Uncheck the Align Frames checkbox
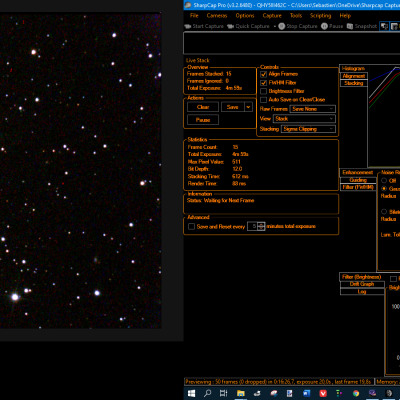 click(264, 74)
